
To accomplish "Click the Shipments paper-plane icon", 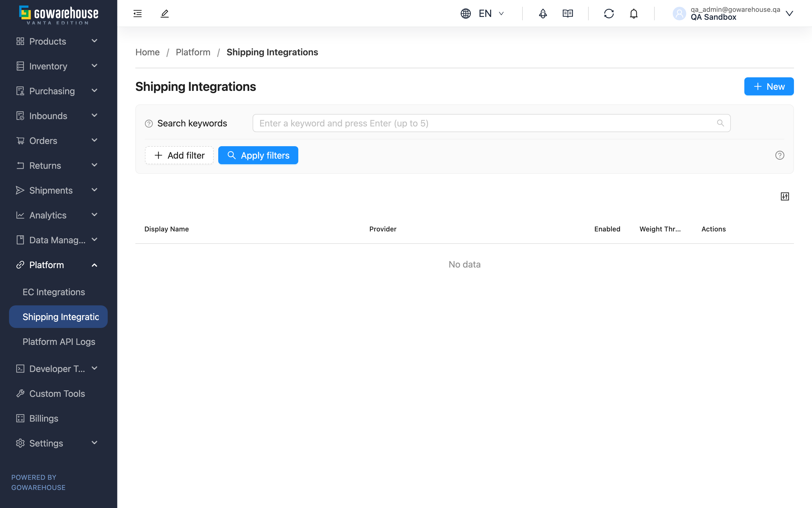I will 20,190.
